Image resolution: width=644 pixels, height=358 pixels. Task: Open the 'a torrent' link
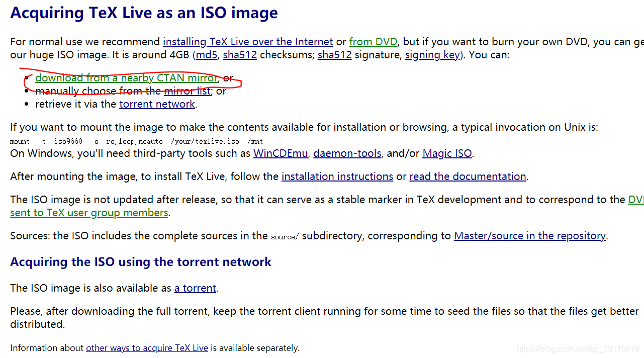point(195,288)
